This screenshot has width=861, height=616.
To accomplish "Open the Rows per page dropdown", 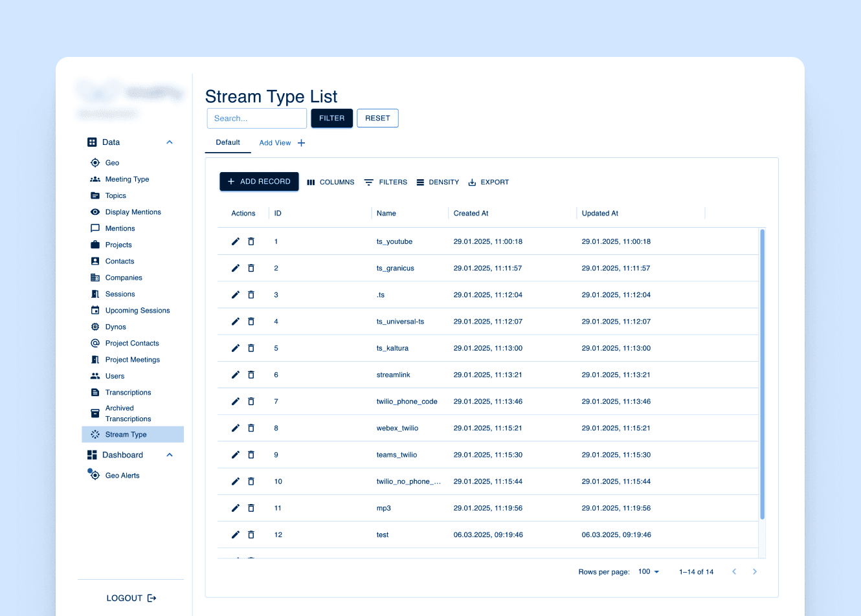I will point(649,571).
